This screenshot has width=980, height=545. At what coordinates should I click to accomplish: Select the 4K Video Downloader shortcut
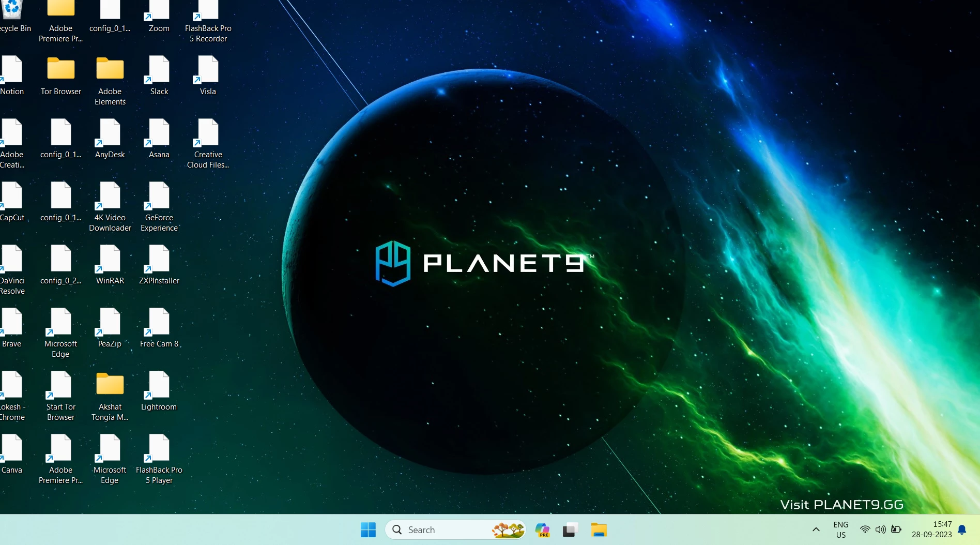click(x=110, y=207)
